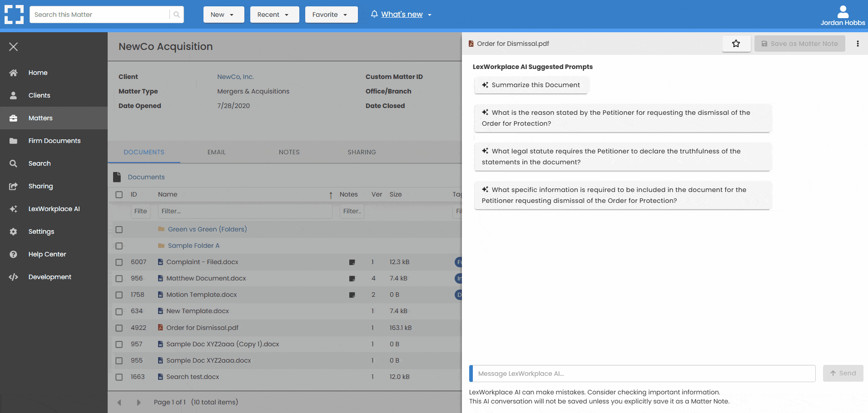Click the Jordan Hobbs user profile icon
868x413 pixels.
click(843, 11)
